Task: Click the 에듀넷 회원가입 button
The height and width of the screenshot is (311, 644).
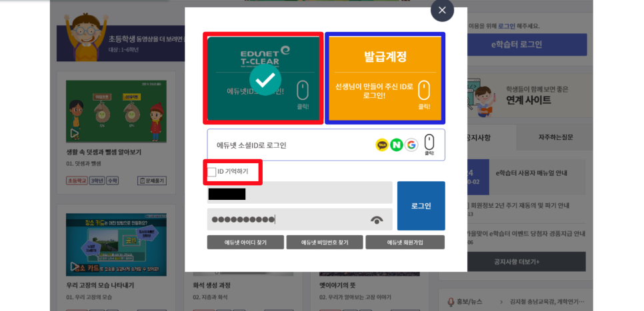Action: tap(405, 242)
